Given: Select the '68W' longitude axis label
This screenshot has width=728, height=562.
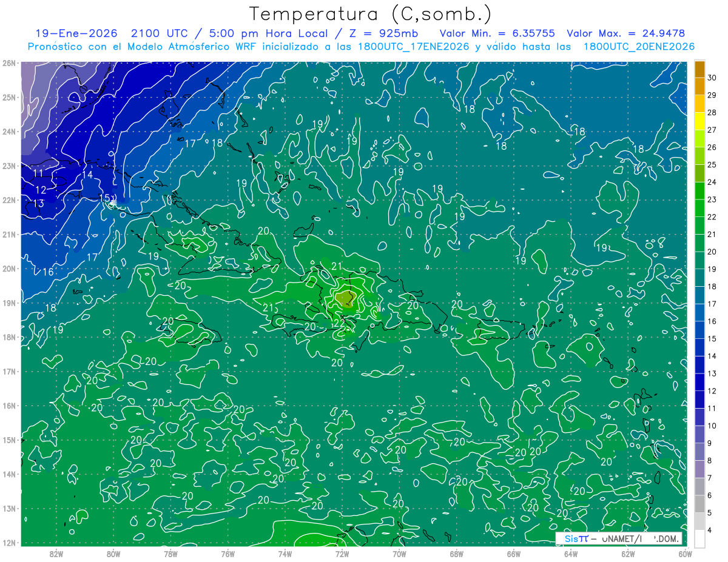Looking at the screenshot, I should (x=457, y=554).
